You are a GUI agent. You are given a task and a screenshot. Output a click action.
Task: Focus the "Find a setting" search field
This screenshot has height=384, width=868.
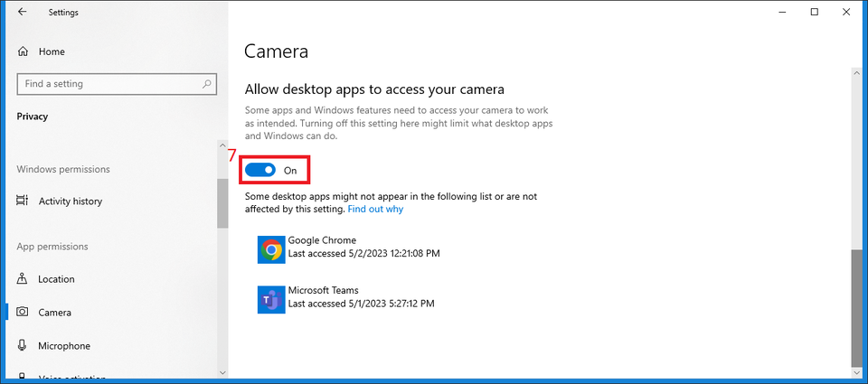point(108,84)
